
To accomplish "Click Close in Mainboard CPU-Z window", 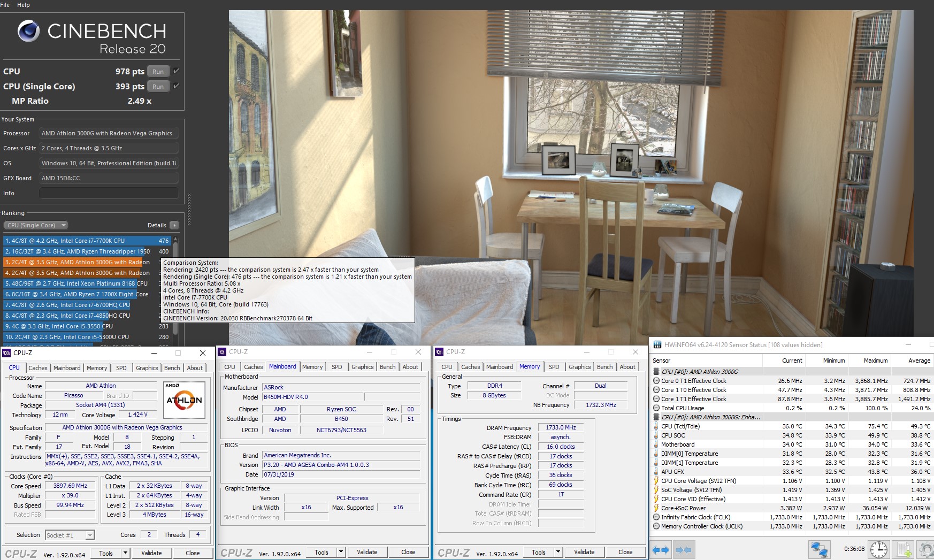I will pyautogui.click(x=408, y=552).
